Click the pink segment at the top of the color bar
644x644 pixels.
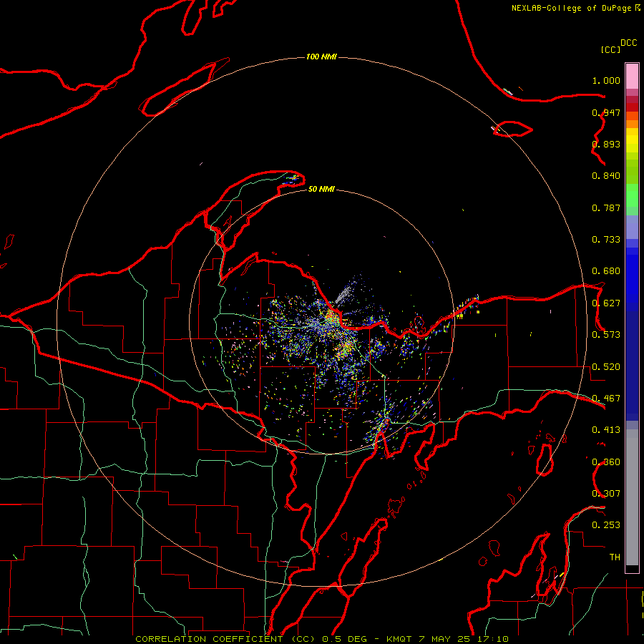(632, 77)
